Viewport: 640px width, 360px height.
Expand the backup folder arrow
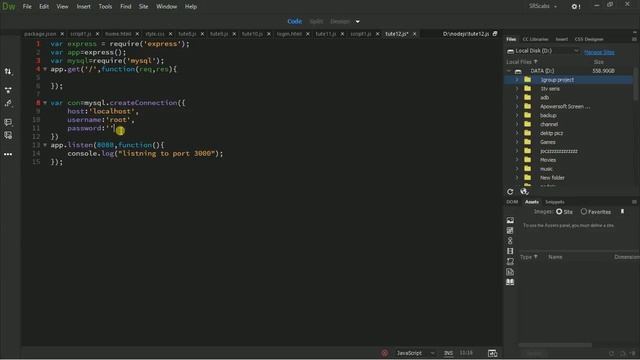pos(517,116)
